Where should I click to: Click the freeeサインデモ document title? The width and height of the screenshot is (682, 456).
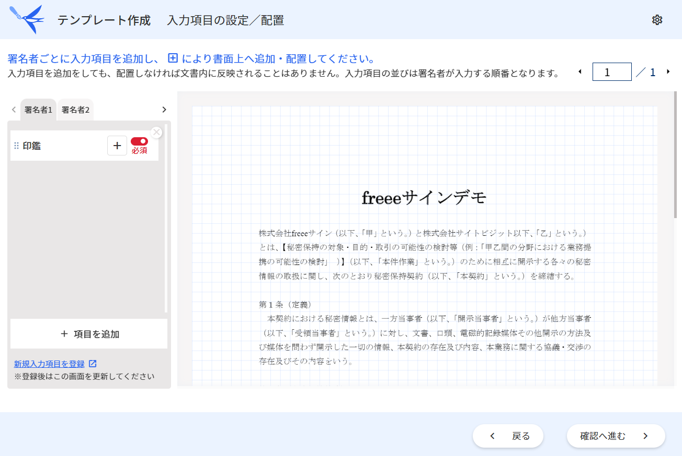point(424,198)
